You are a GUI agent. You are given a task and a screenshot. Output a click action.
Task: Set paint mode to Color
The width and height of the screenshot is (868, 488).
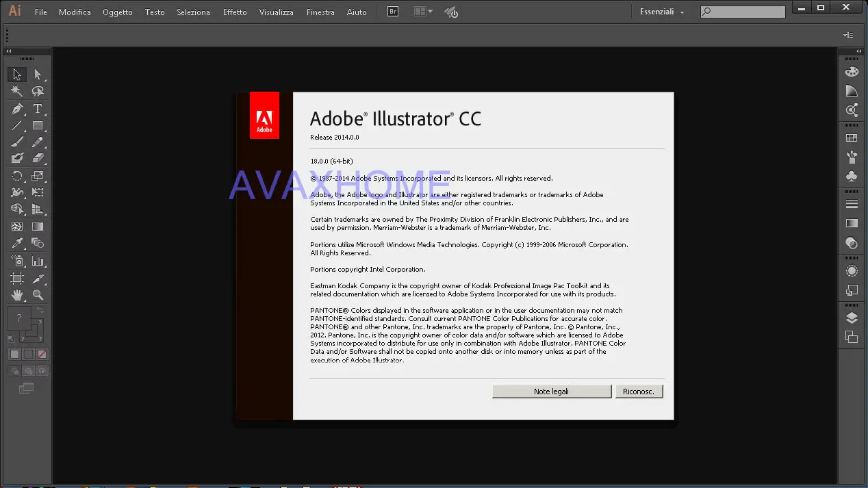tap(14, 354)
